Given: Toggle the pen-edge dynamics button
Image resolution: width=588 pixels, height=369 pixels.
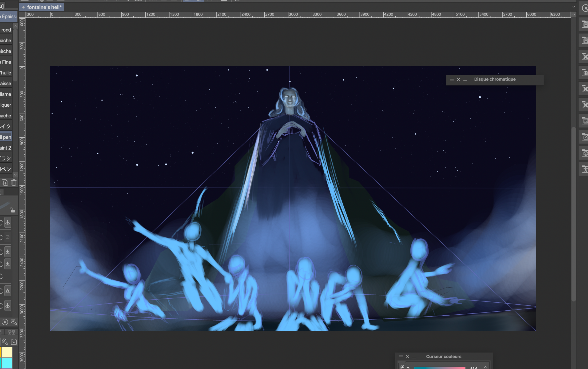Looking at the screenshot, I should 8,291.
